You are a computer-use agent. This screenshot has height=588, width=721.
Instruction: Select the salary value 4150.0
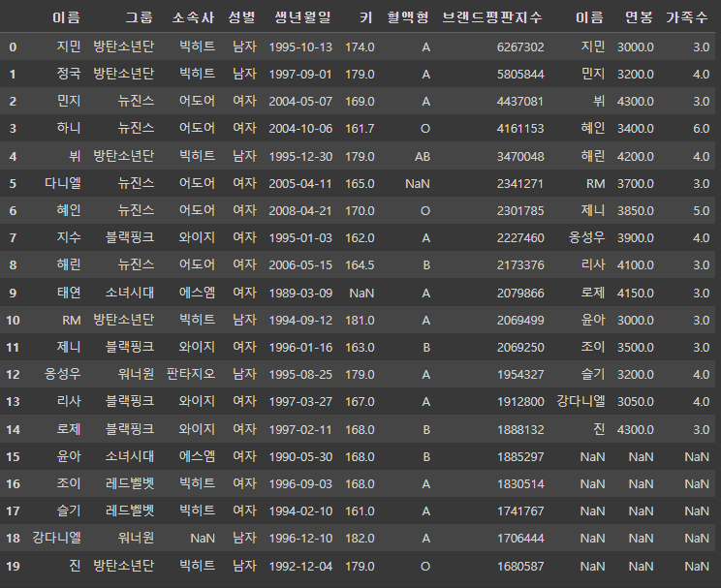tap(635, 293)
